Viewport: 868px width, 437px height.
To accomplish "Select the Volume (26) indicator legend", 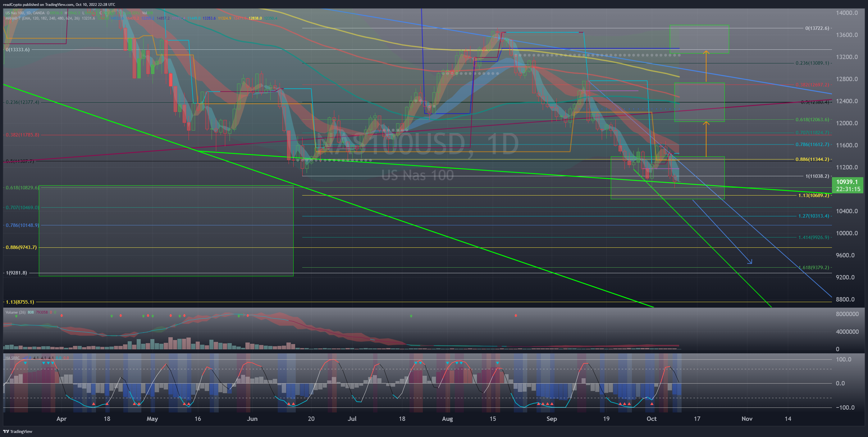I will coord(16,312).
